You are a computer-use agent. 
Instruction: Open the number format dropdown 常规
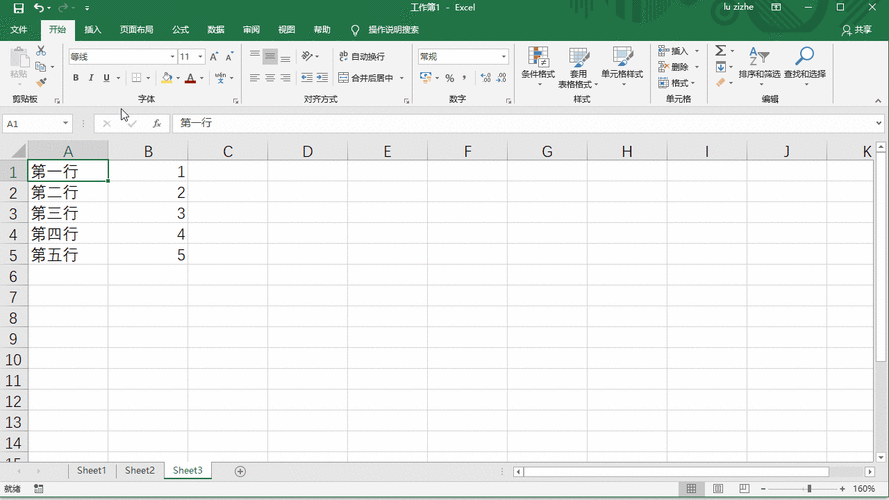(503, 57)
